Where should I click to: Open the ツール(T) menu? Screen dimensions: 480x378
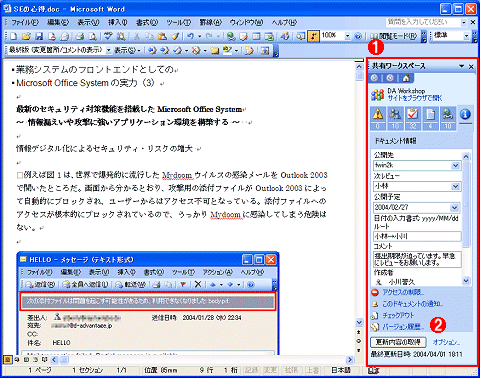179,22
